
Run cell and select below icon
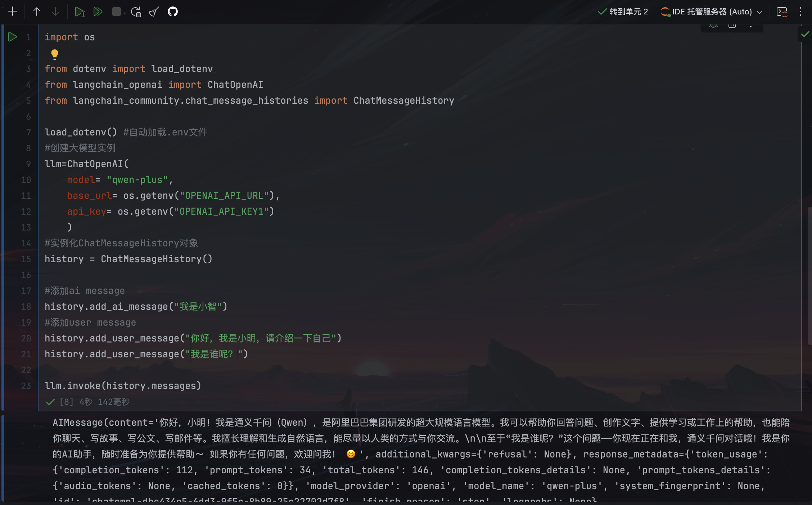click(80, 12)
